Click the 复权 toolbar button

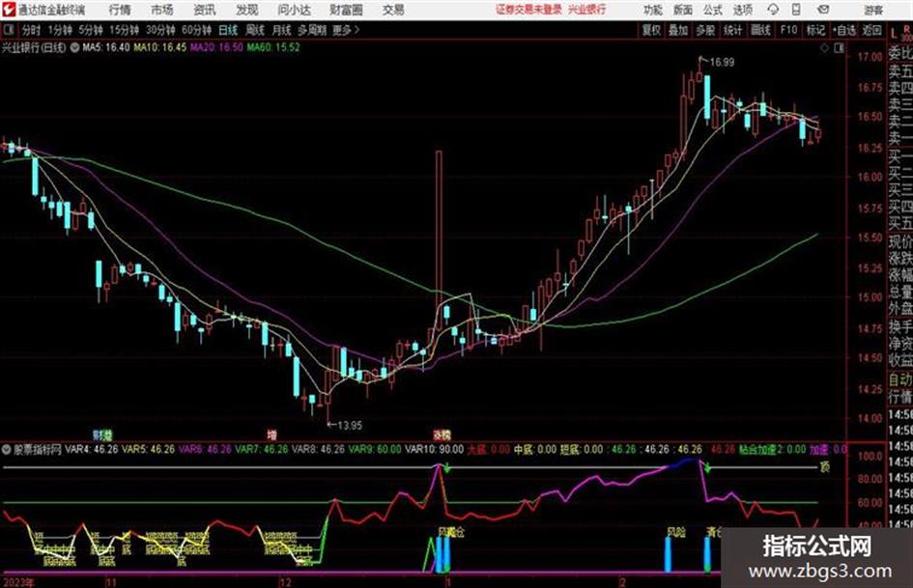pos(651,30)
